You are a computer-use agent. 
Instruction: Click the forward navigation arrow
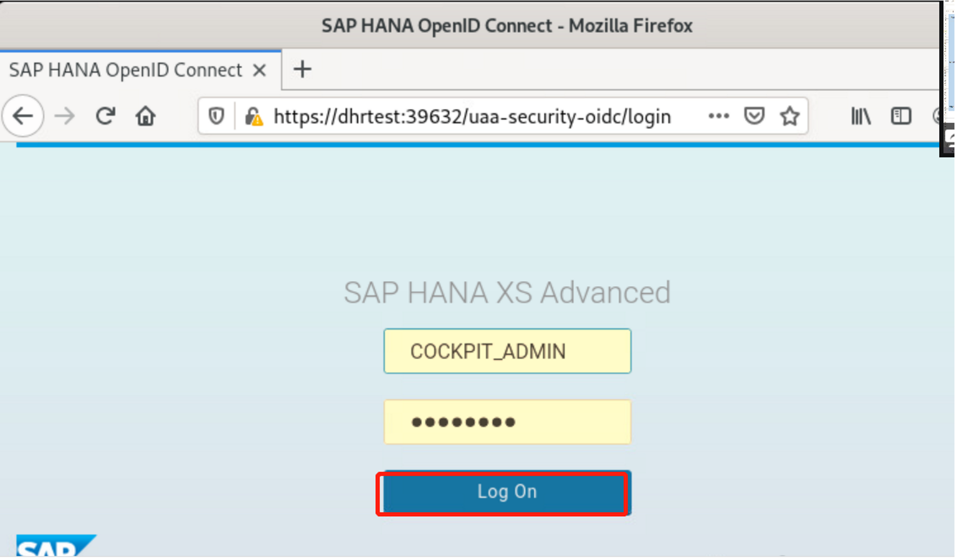click(65, 116)
